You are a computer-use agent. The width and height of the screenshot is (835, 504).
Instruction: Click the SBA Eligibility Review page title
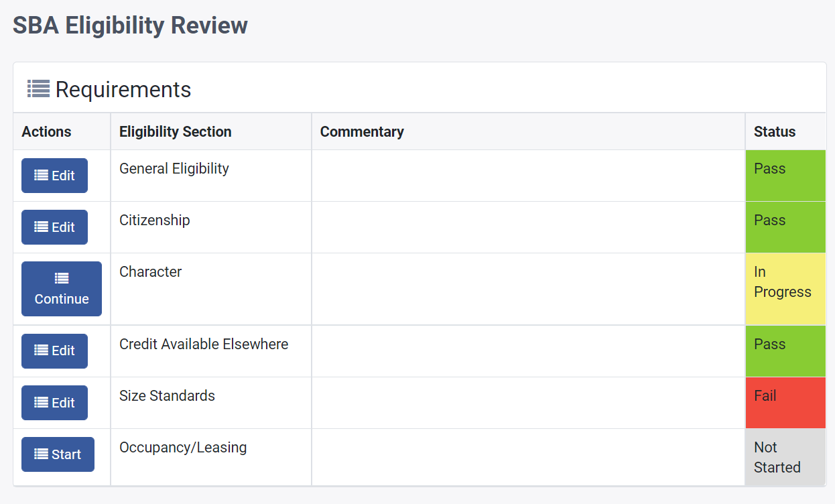(131, 25)
